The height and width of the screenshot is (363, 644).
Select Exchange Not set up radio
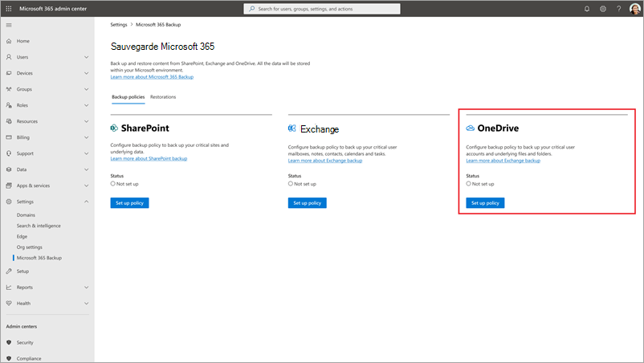pyautogui.click(x=291, y=184)
